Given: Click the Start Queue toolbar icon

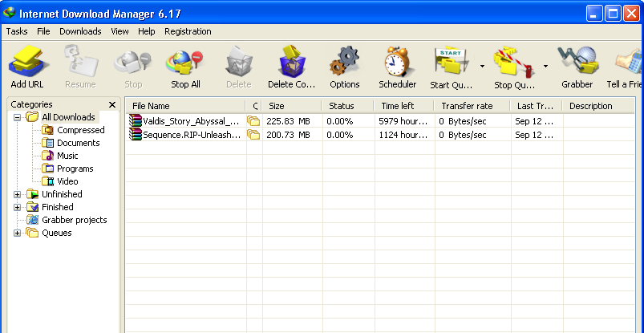Looking at the screenshot, I should pos(451,62).
